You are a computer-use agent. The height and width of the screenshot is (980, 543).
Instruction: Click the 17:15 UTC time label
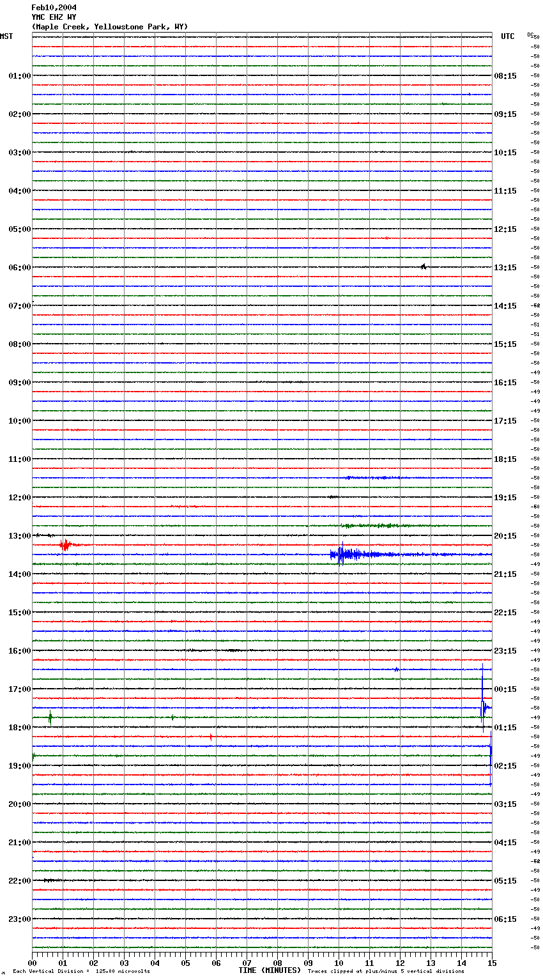(x=505, y=421)
